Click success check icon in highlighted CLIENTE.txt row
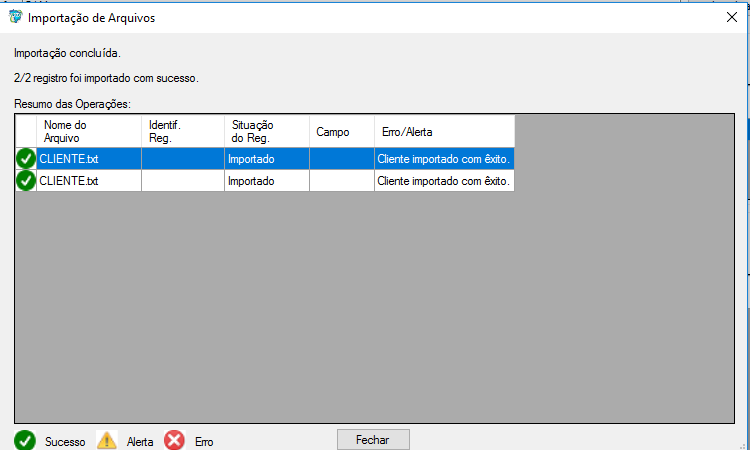This screenshot has width=750, height=450. (26, 159)
